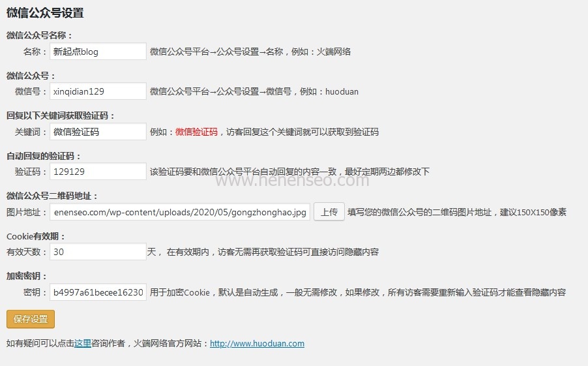Click hint text mentioning 火端网络 example name
This screenshot has width=588, height=366.
[x=250, y=52]
